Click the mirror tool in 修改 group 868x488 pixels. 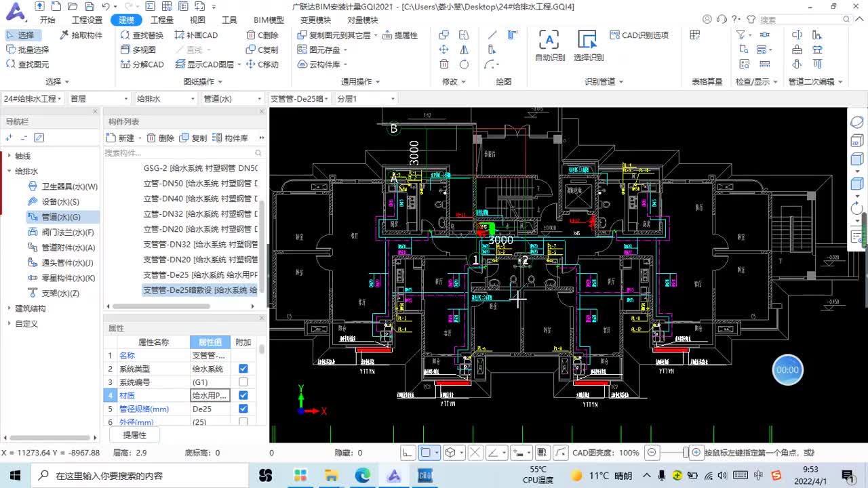pos(464,49)
